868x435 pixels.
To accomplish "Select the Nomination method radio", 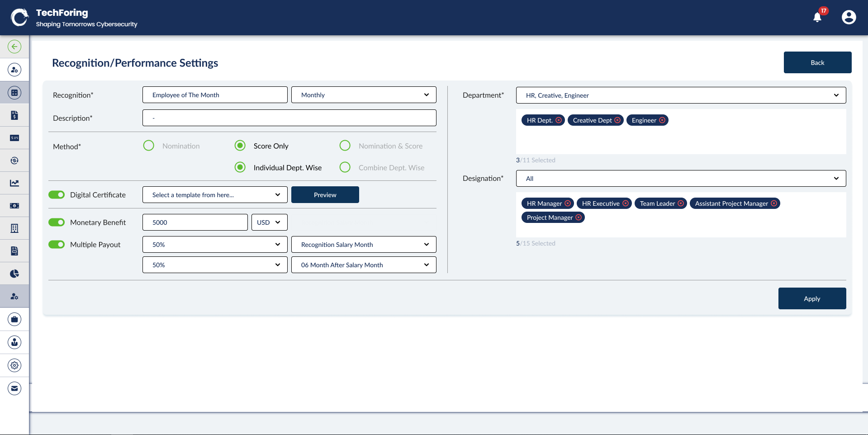I will (x=149, y=146).
